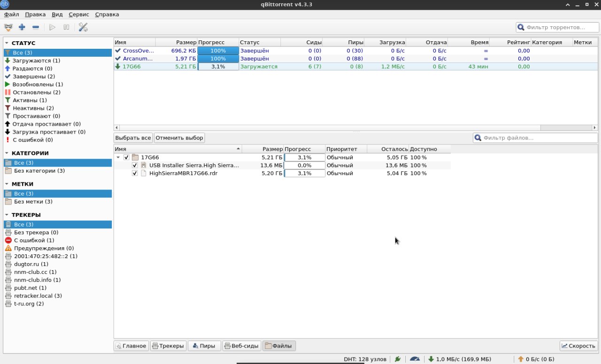This screenshot has width=601, height=364.
Task: Click the add torrent link toolbar icon
Action: click(8, 28)
